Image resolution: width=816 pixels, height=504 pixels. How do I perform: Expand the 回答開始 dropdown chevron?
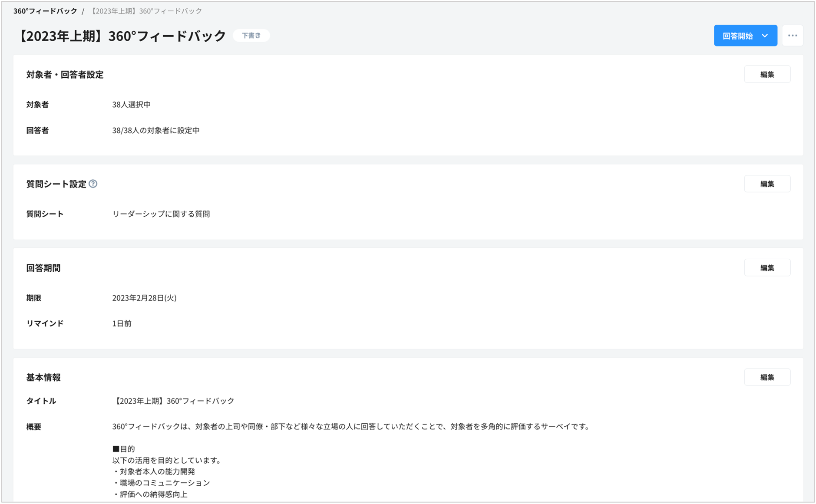765,36
